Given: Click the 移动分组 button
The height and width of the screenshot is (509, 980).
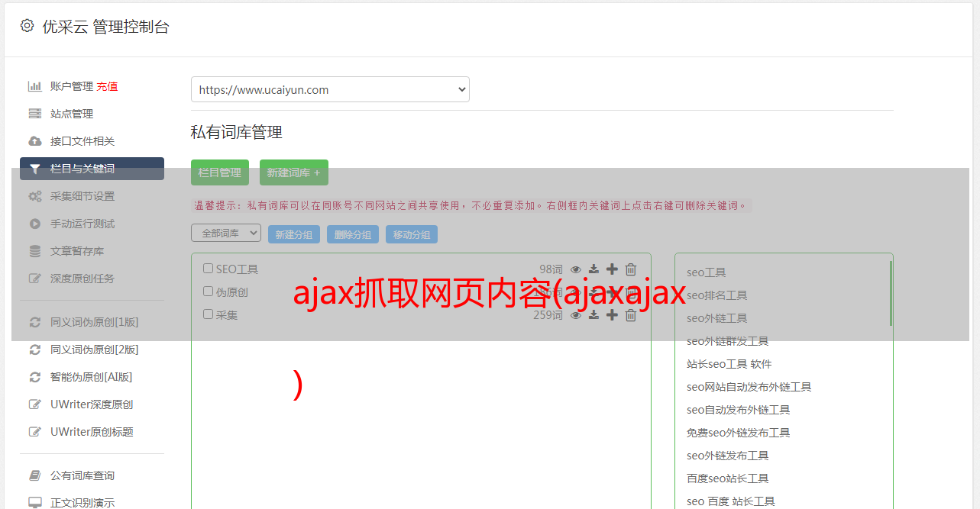Looking at the screenshot, I should point(412,234).
